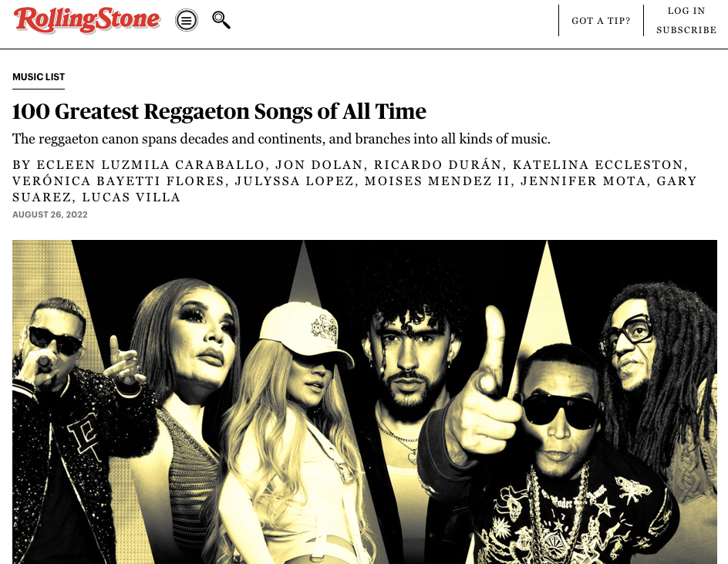The width and height of the screenshot is (728, 564).
Task: Click Moises Mendez II byline
Action: [437, 181]
